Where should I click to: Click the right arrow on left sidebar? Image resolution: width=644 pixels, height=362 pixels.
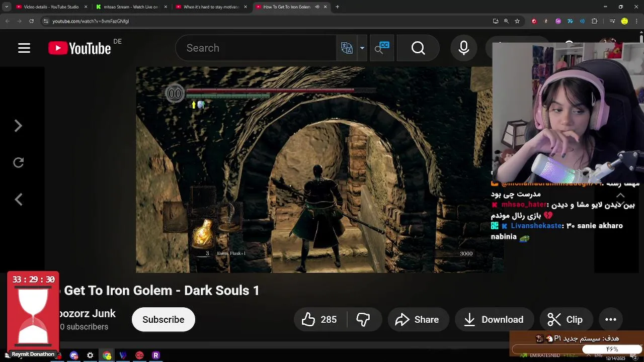pos(18,126)
